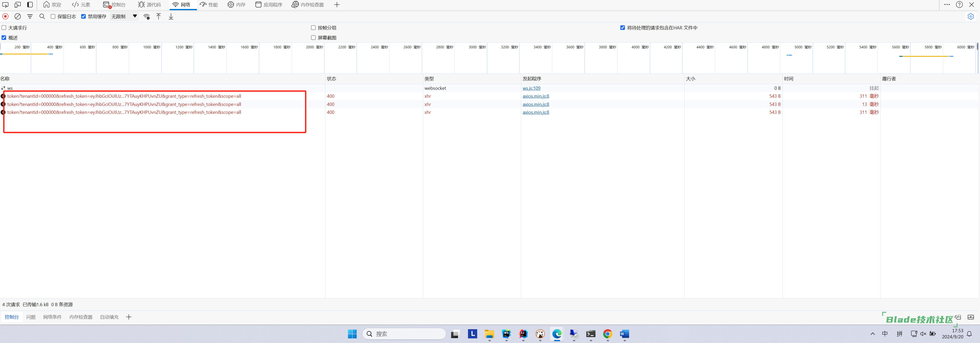Enable 大请求行 large request rows

pyautogui.click(x=4, y=28)
